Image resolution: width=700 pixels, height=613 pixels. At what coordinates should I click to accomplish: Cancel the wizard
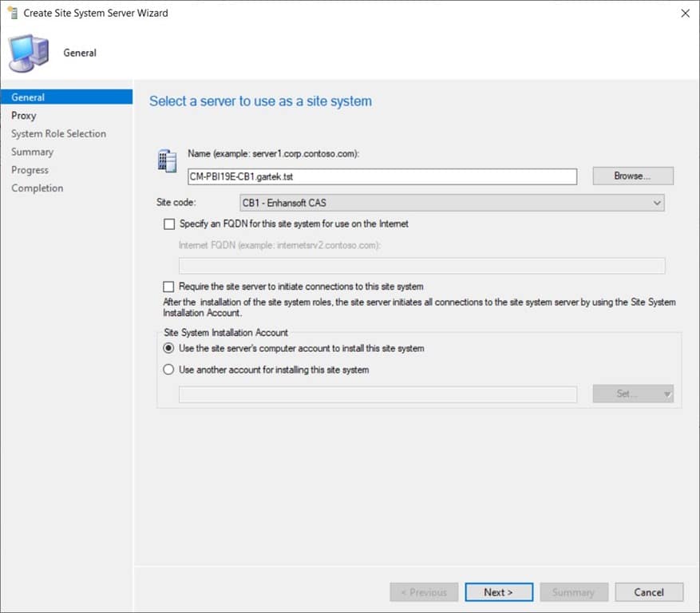pos(648,591)
